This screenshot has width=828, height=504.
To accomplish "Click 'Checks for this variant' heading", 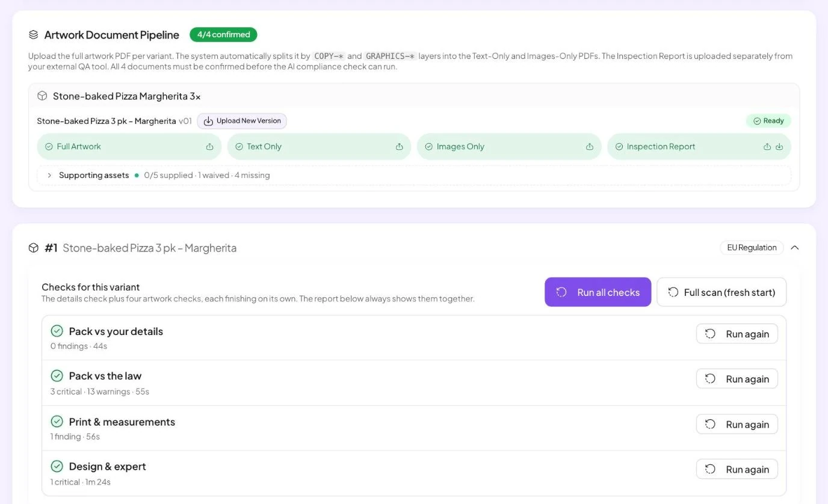I will point(91,287).
